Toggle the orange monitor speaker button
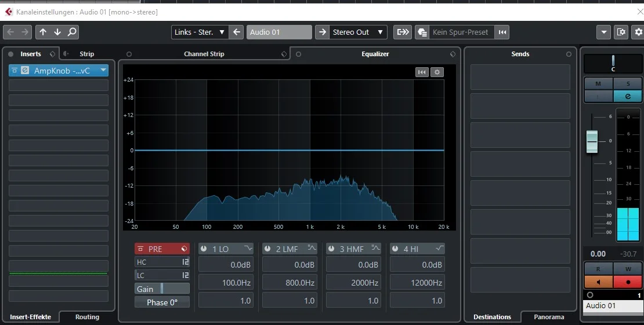Screen dimensions: 644x325 click(598, 282)
